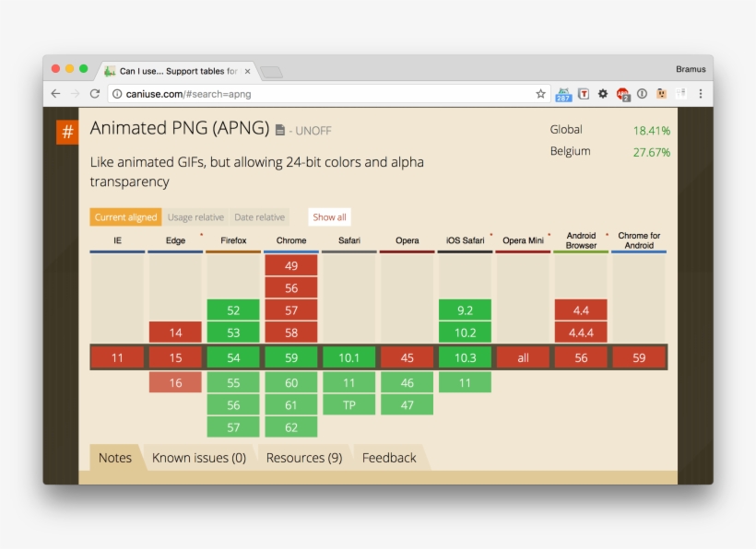This screenshot has width=756, height=549.
Task: Click the Android Browser column header
Action: click(581, 240)
